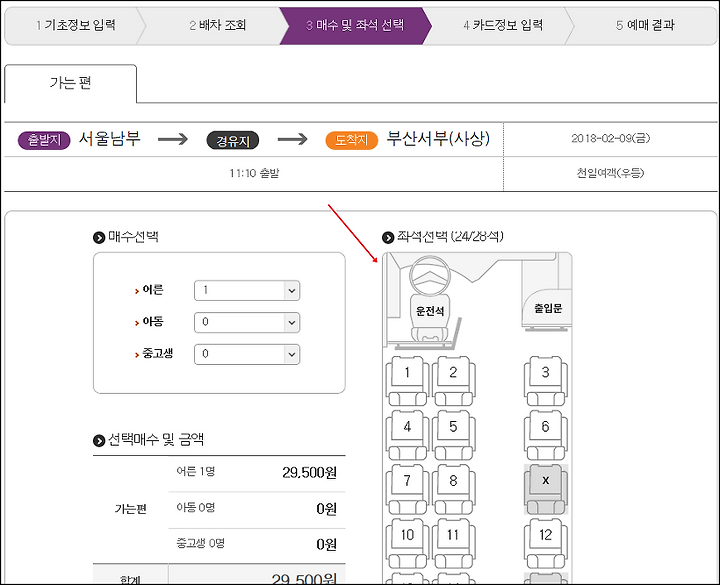720x585 pixels.
Task: Click the 좌석선택 (24/28석) heading
Action: point(450,236)
